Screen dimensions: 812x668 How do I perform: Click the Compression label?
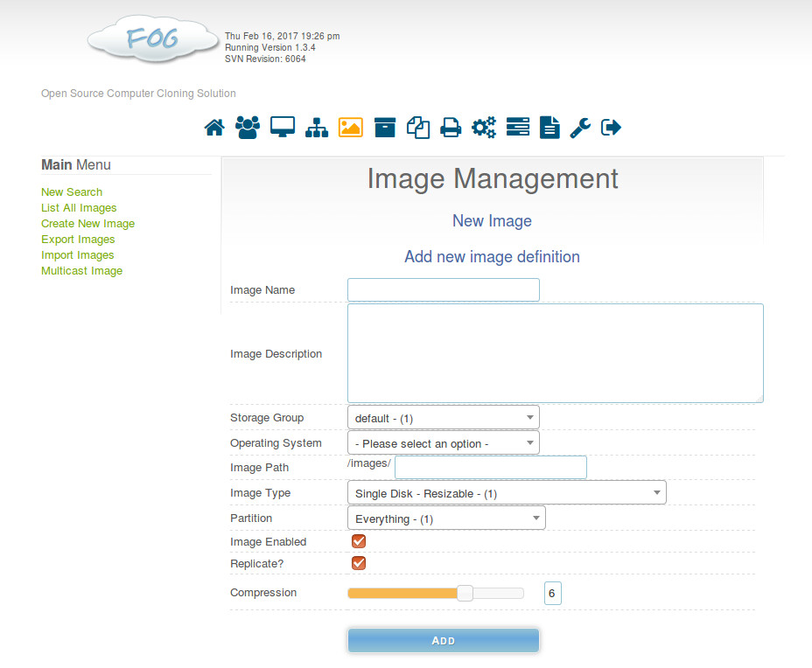pos(263,593)
